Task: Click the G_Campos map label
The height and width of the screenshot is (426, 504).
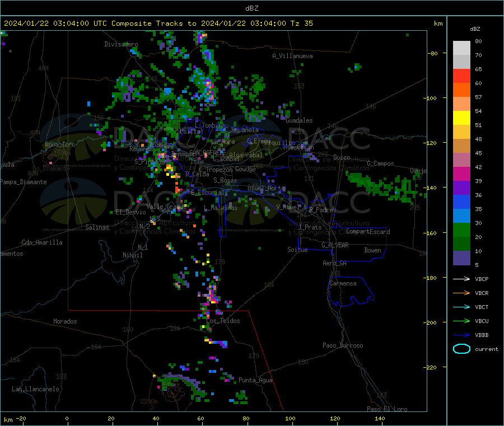Action: pos(380,163)
